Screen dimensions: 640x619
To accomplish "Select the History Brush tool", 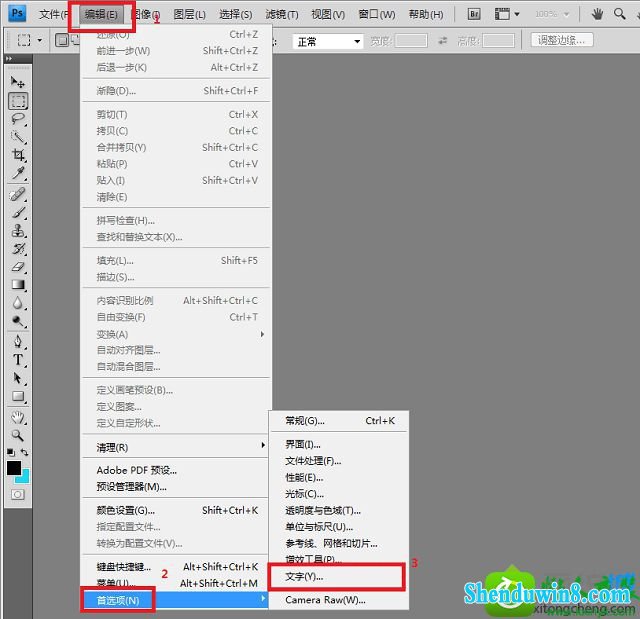I will click(18, 248).
